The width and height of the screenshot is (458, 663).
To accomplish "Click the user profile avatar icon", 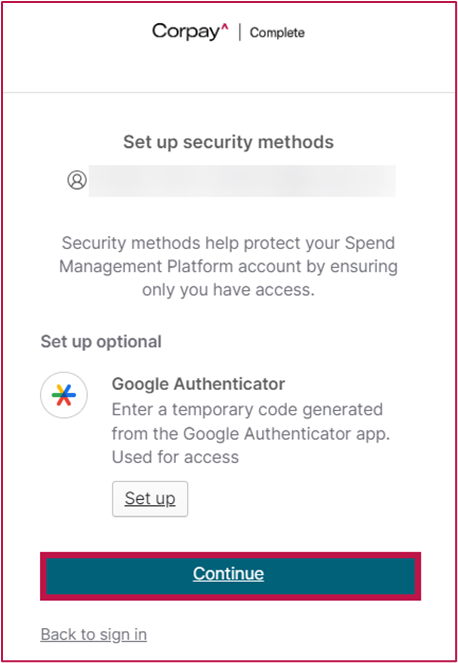I will [77, 180].
